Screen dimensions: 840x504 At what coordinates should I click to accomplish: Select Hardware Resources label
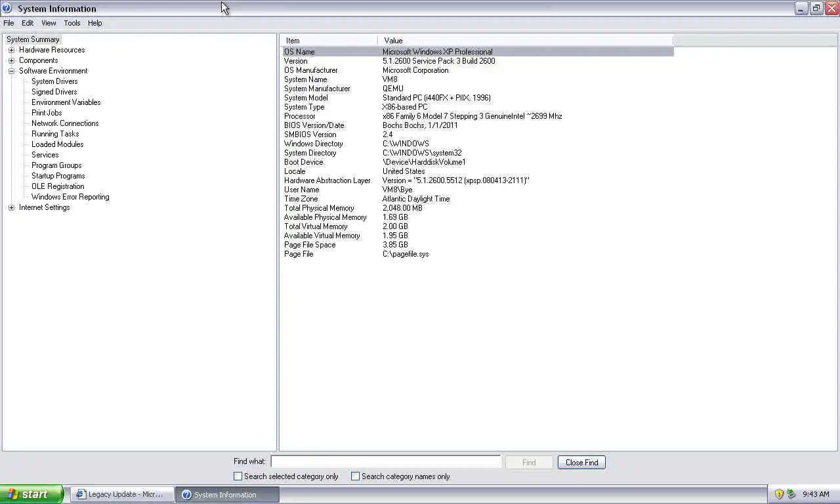(52, 50)
